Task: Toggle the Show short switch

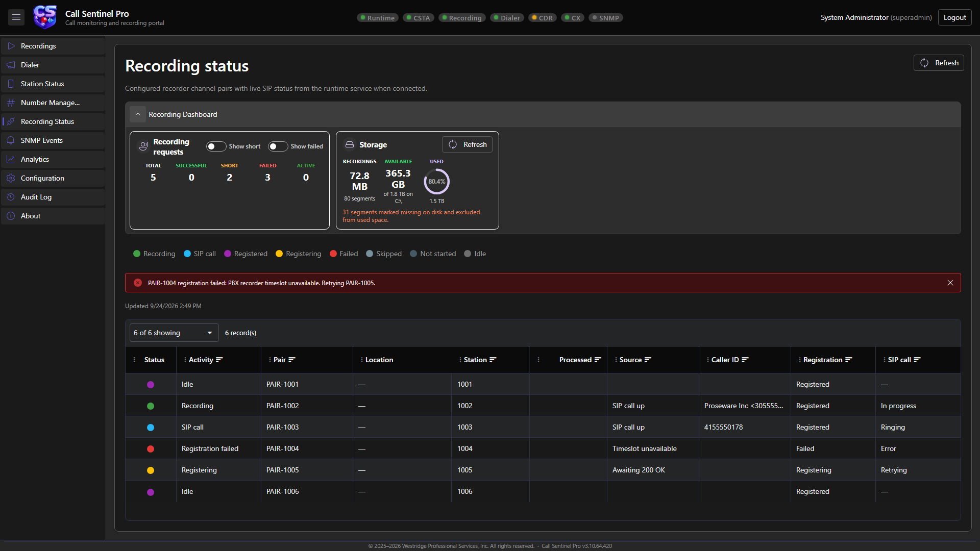Action: 216,146
